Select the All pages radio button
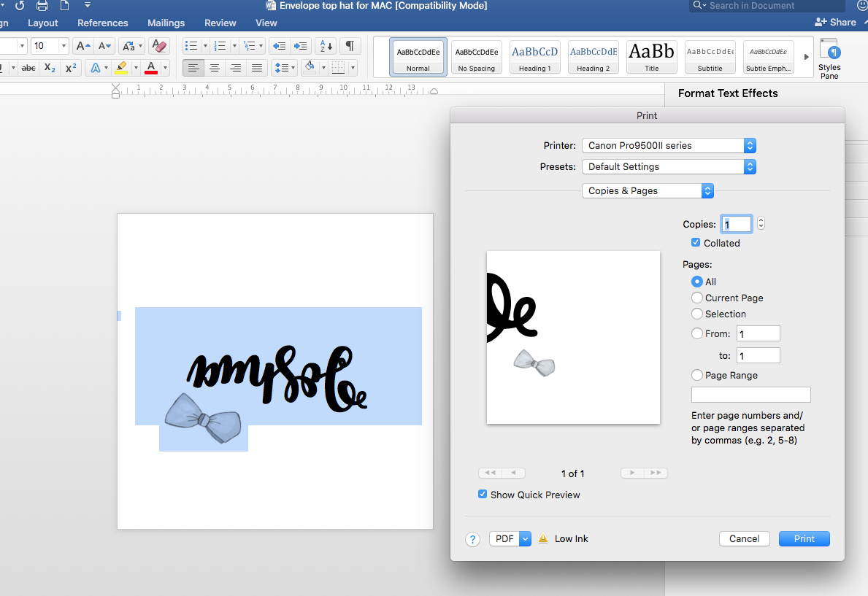 697,282
